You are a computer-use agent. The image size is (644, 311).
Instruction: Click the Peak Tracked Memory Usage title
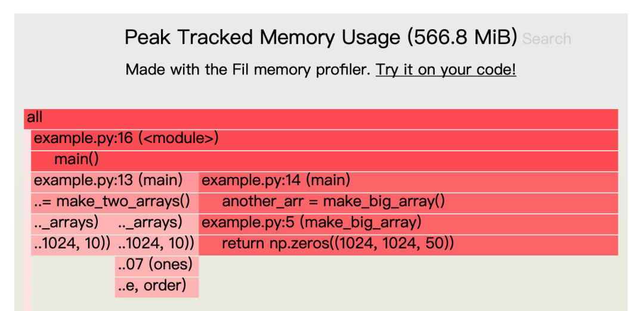[321, 38]
